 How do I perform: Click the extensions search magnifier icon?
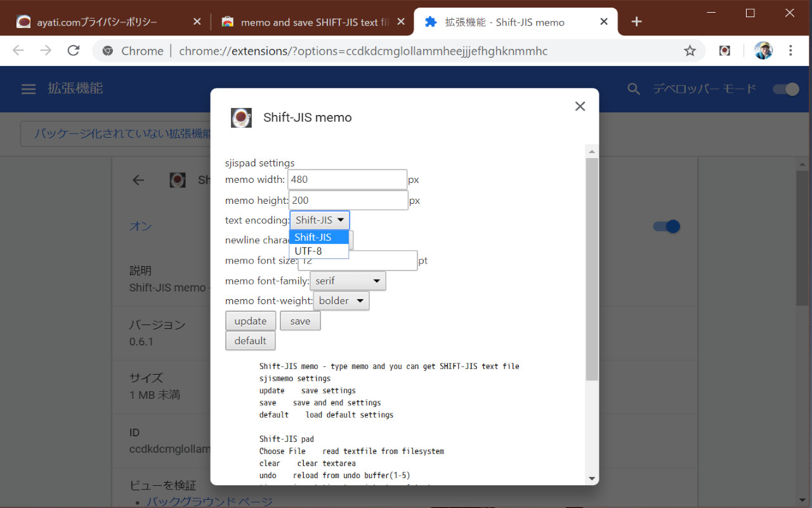[634, 89]
